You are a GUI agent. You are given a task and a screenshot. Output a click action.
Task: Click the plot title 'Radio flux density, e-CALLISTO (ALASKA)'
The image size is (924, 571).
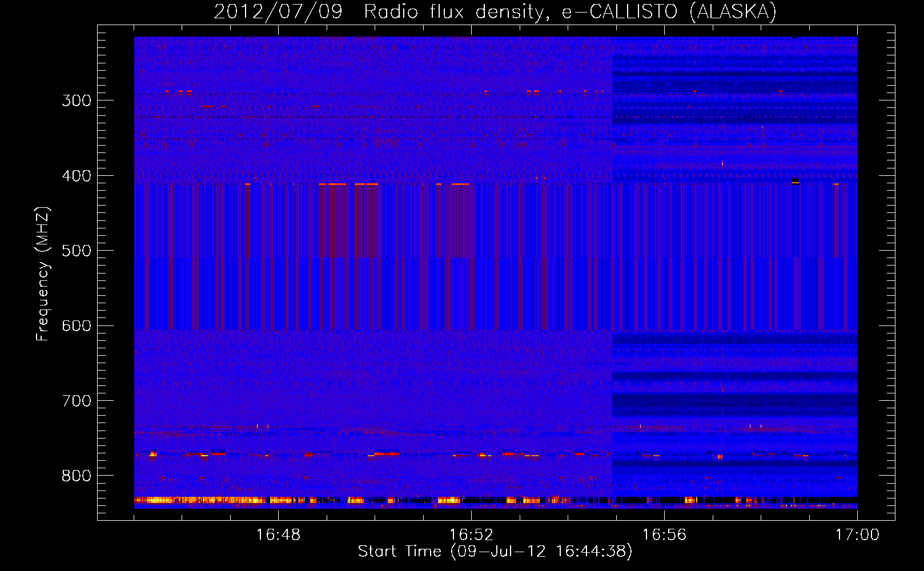coord(570,11)
